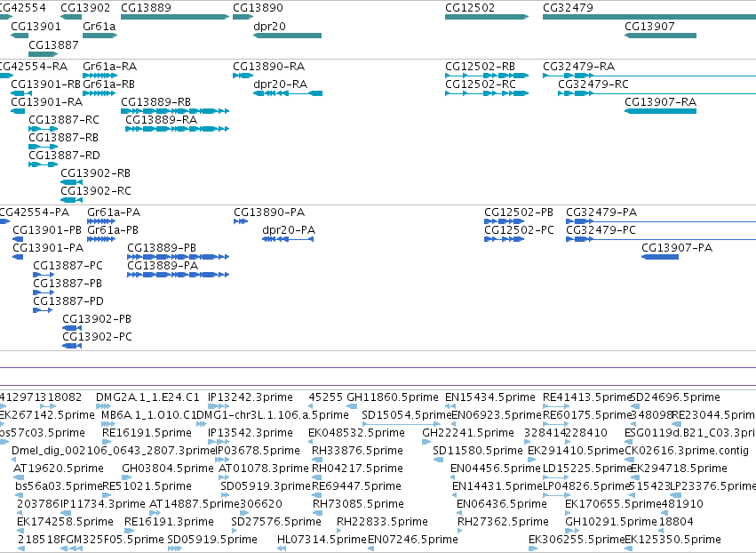Select the CG13889-PB protein label
This screenshot has width=756, height=553.
162,247
